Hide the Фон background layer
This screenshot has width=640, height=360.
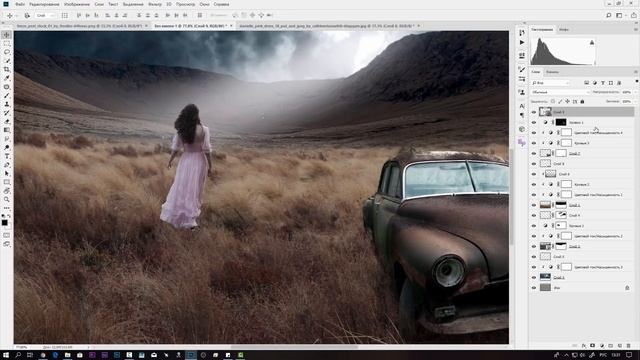534,288
